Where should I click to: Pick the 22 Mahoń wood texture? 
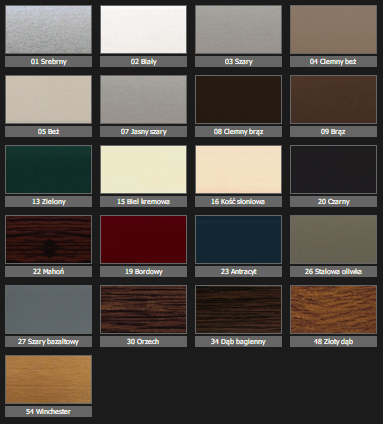pos(48,240)
